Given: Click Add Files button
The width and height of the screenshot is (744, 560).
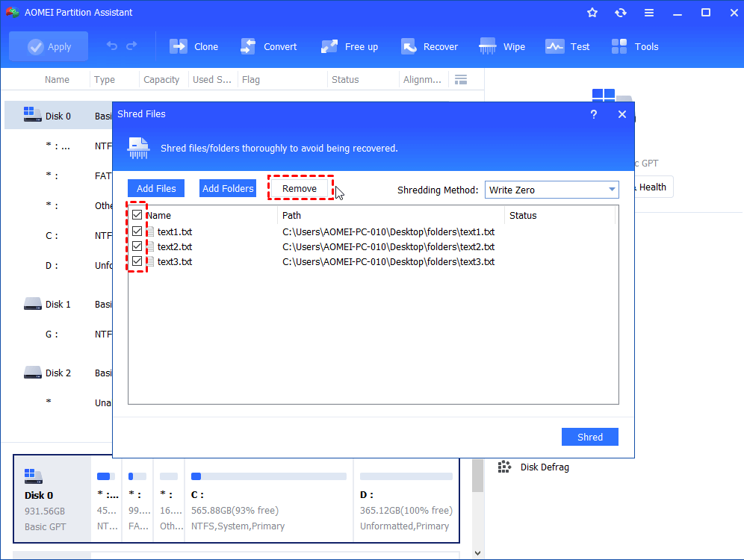Looking at the screenshot, I should pyautogui.click(x=156, y=188).
